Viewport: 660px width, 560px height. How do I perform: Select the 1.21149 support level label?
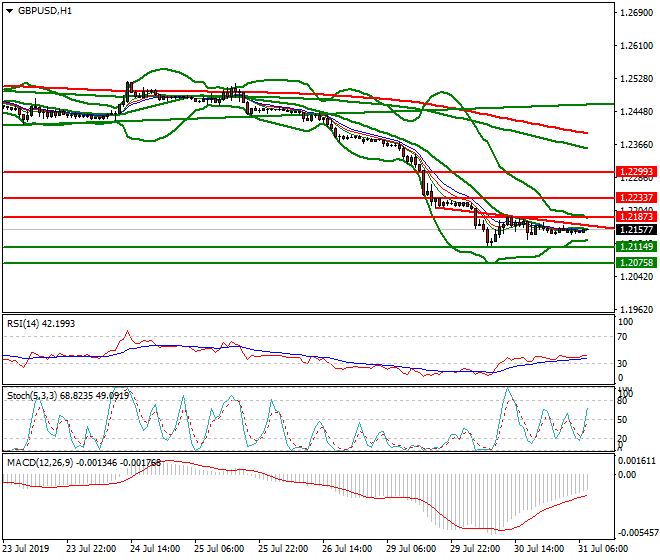point(636,247)
